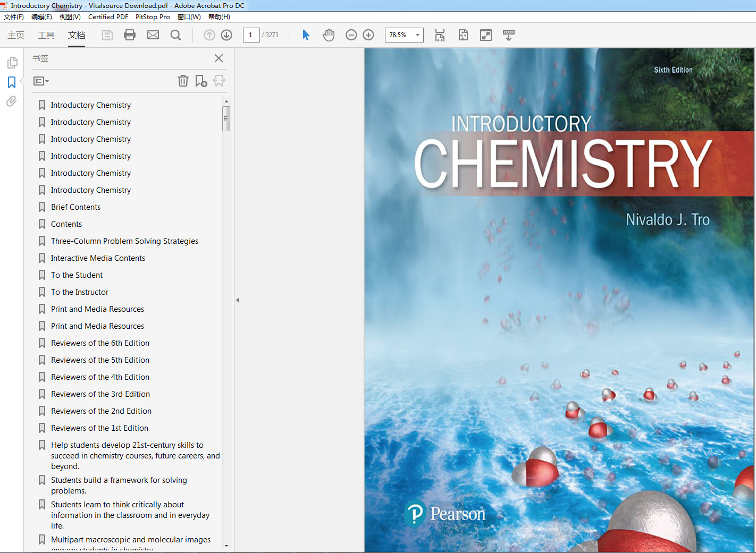The image size is (756, 553).
Task: Jump to To the Instructor bookmark
Action: point(80,292)
